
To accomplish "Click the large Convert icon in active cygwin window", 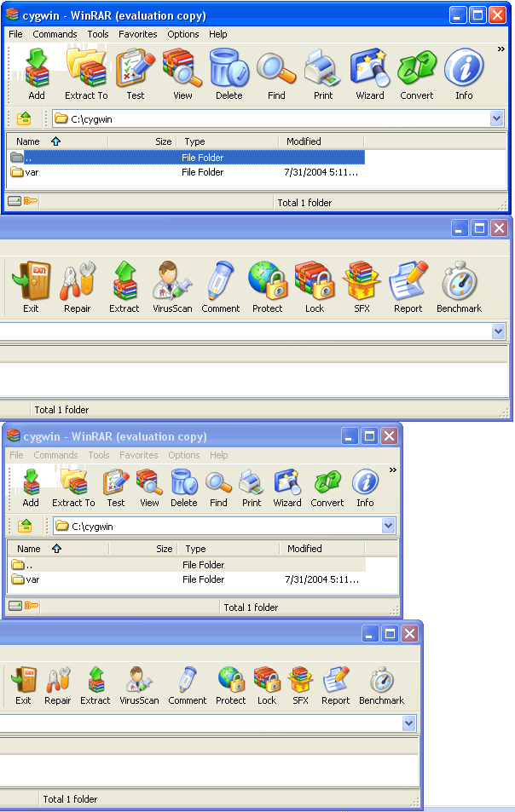I will [x=417, y=68].
